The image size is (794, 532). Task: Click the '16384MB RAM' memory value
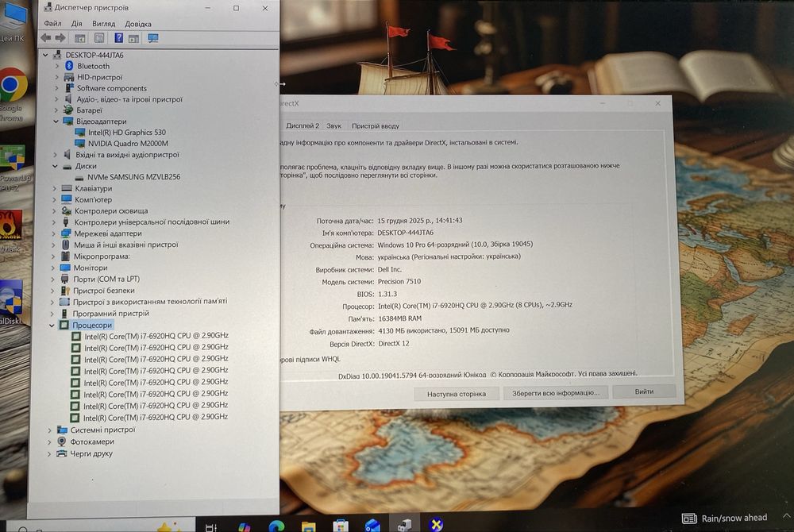click(x=399, y=318)
